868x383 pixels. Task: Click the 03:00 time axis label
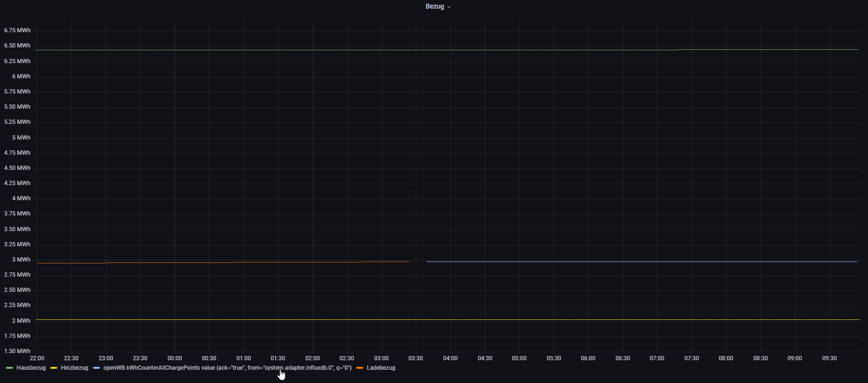(382, 358)
